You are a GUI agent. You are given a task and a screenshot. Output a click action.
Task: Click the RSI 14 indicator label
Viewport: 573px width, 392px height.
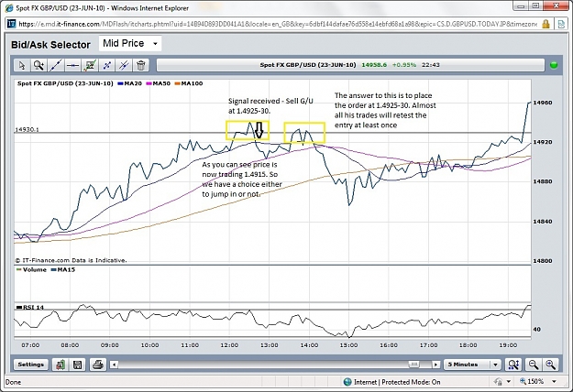tap(30, 308)
